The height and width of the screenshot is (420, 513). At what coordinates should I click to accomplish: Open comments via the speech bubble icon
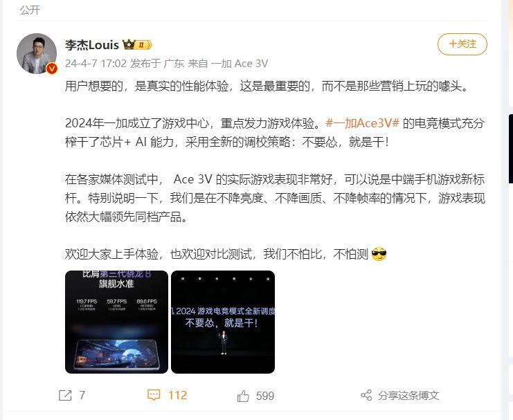154,395
